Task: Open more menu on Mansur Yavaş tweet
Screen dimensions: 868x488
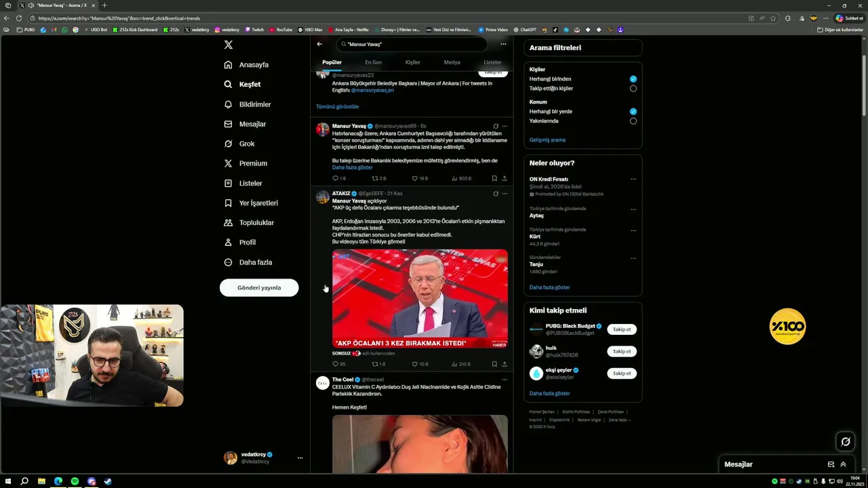Action: pos(505,126)
